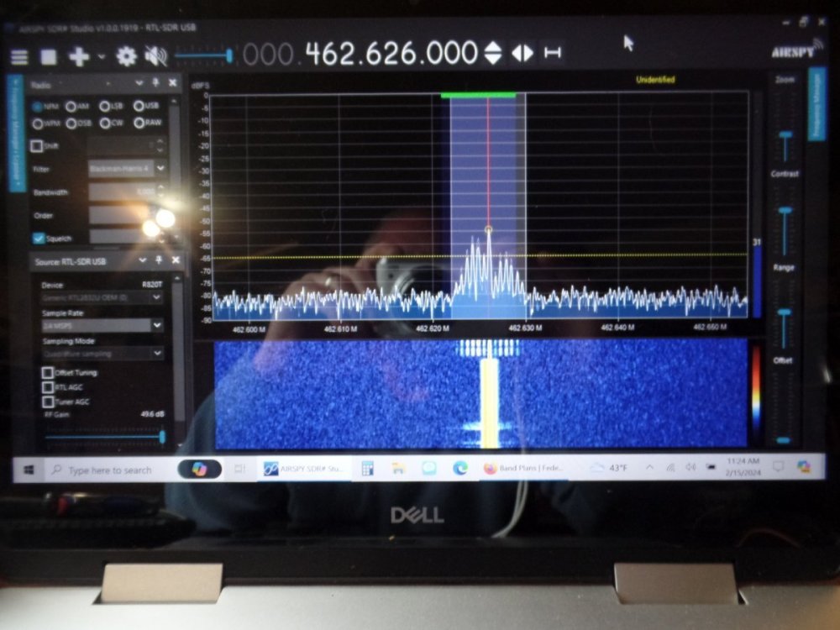Screen dimensions: 840x630
Task: Click the tuning style left-right arrows icon
Action: pyautogui.click(x=522, y=53)
